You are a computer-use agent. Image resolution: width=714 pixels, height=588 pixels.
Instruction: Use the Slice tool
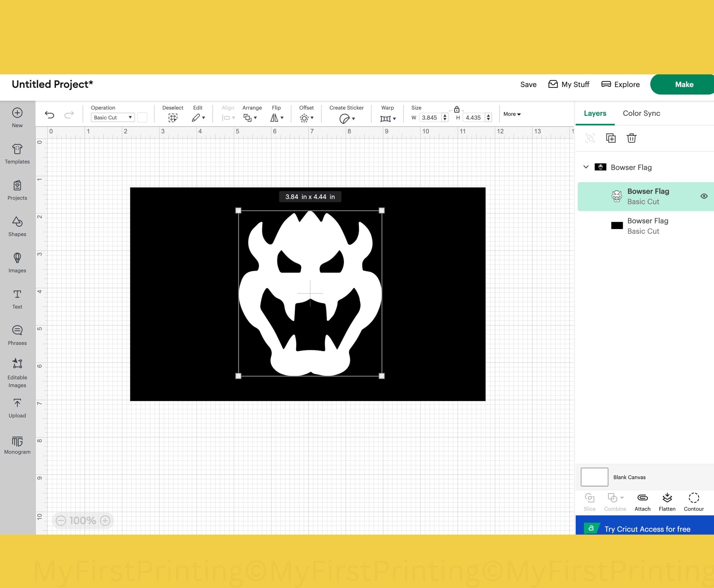[589, 501]
